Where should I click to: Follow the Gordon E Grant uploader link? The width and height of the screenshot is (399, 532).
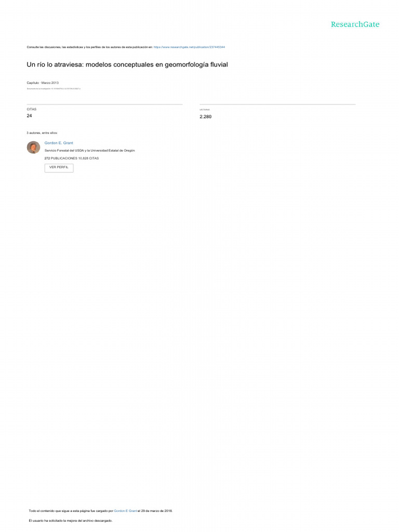[125, 511]
